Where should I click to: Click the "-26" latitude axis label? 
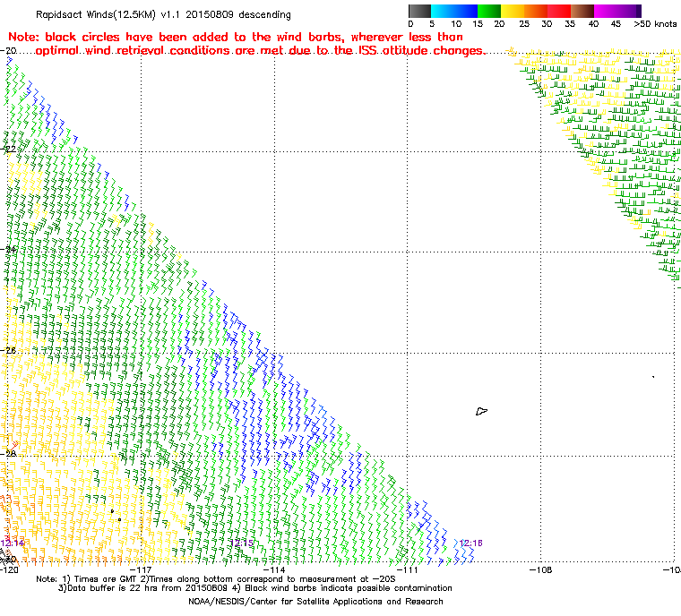[x=9, y=350]
